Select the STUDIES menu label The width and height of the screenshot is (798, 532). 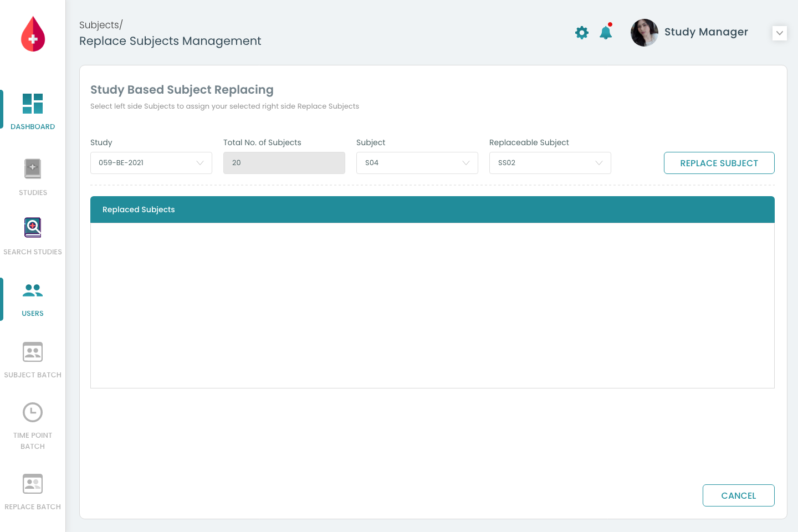pos(33,193)
